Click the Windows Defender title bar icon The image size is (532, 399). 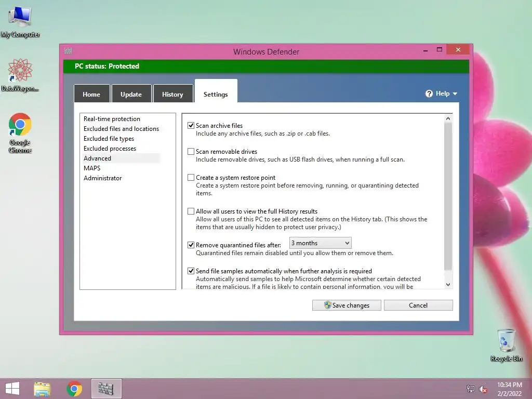point(68,51)
